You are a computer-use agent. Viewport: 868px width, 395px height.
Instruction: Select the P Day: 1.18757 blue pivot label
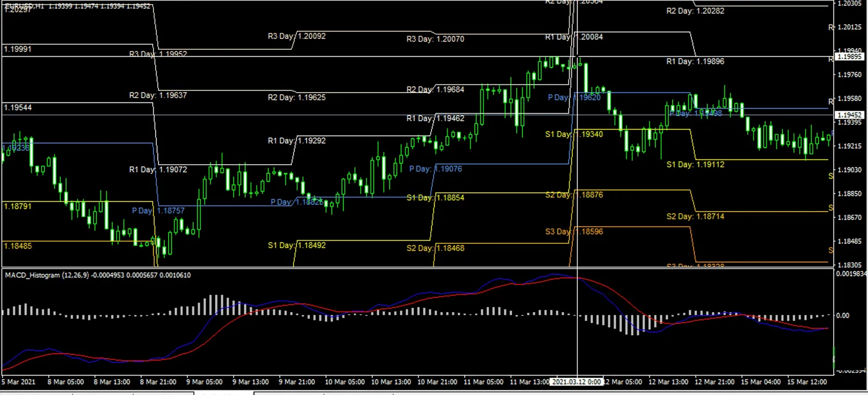[158, 210]
